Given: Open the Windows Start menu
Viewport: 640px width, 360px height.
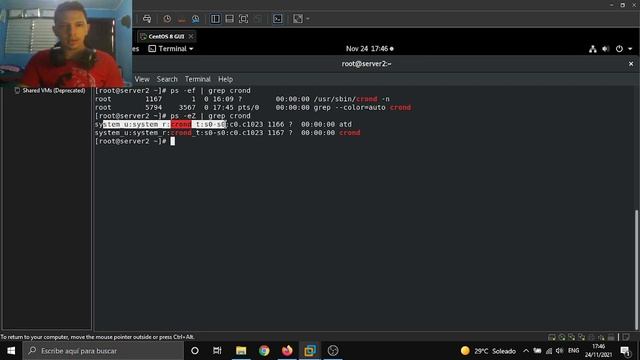Looking at the screenshot, I should click(x=11, y=351).
